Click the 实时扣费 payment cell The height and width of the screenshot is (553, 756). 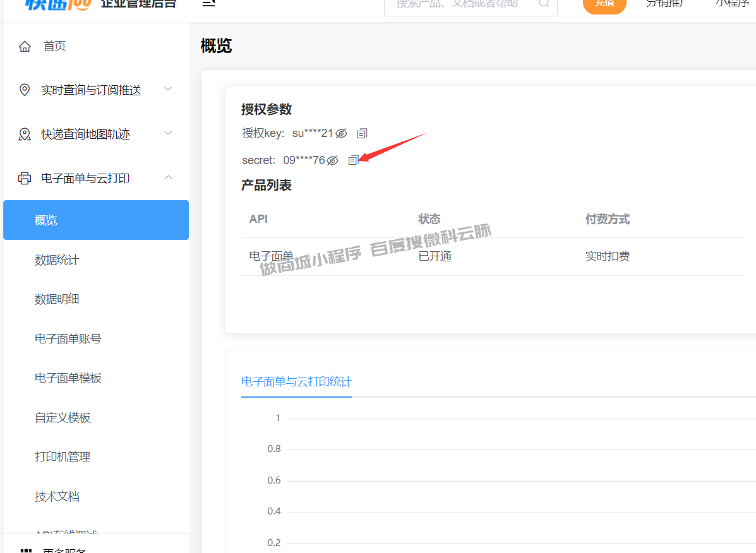tap(608, 256)
